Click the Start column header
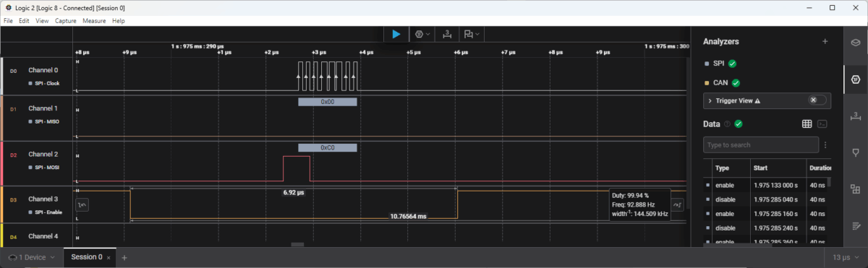Screen dimensions: 868x268 761,168
